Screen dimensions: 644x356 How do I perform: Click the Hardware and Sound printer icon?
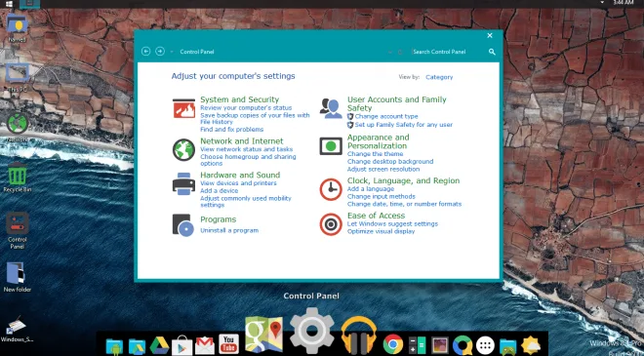coord(183,184)
